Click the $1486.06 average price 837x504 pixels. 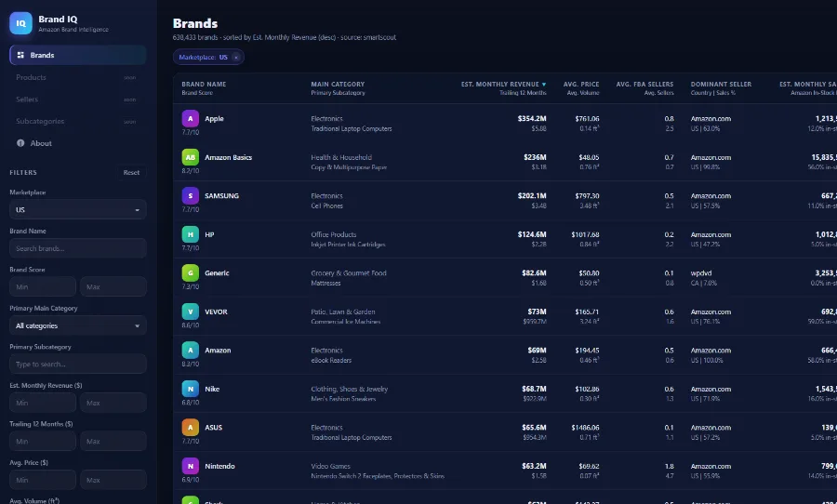click(x=585, y=427)
